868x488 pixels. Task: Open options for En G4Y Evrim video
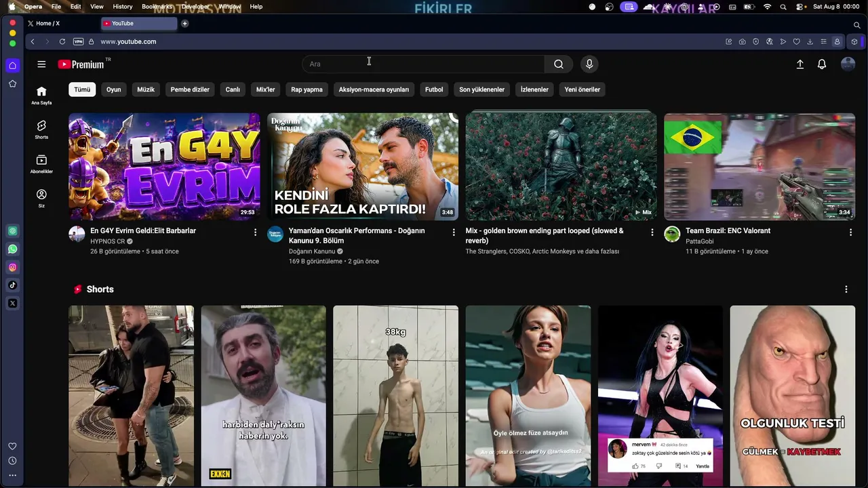coord(255,232)
